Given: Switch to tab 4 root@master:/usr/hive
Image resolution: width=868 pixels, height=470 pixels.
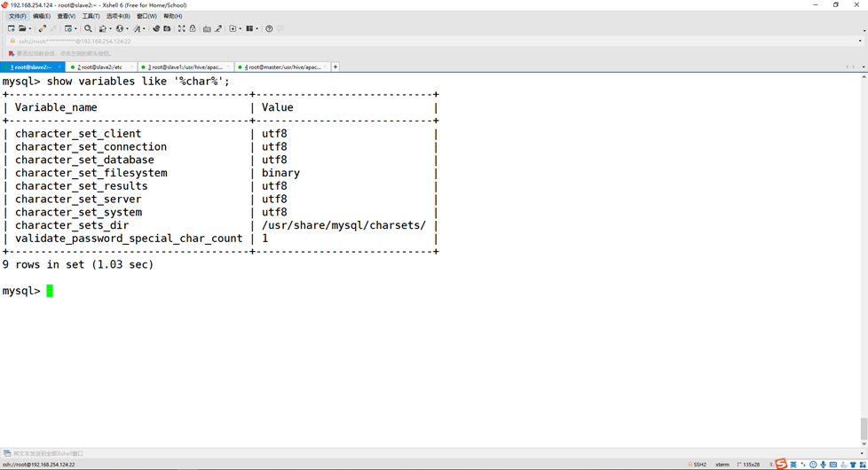Looking at the screenshot, I should pyautogui.click(x=282, y=67).
